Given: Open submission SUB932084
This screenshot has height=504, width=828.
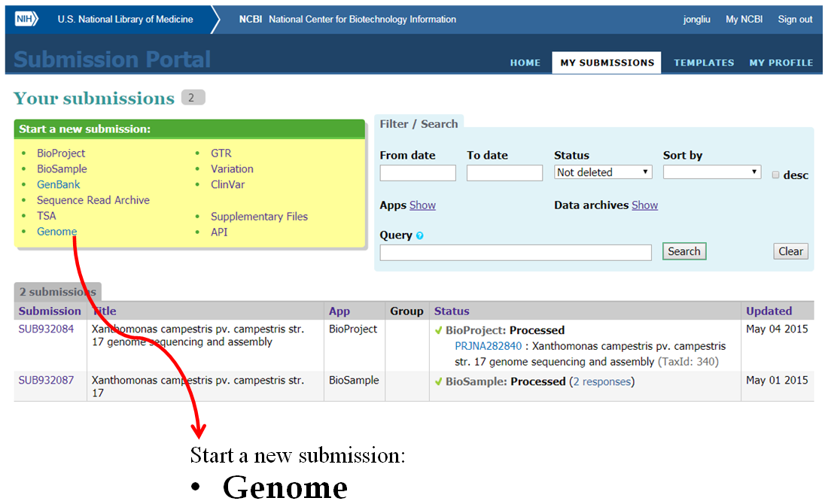Looking at the screenshot, I should 46,329.
